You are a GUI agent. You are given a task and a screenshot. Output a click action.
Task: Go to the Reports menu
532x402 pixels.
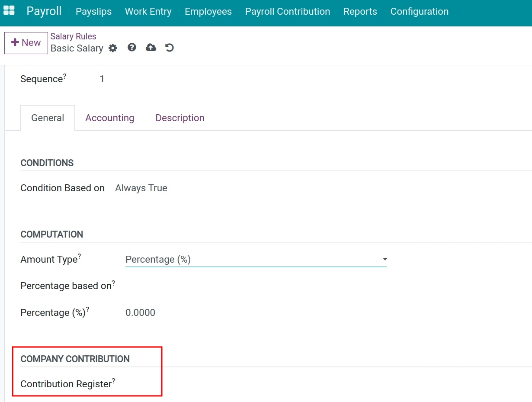click(360, 12)
